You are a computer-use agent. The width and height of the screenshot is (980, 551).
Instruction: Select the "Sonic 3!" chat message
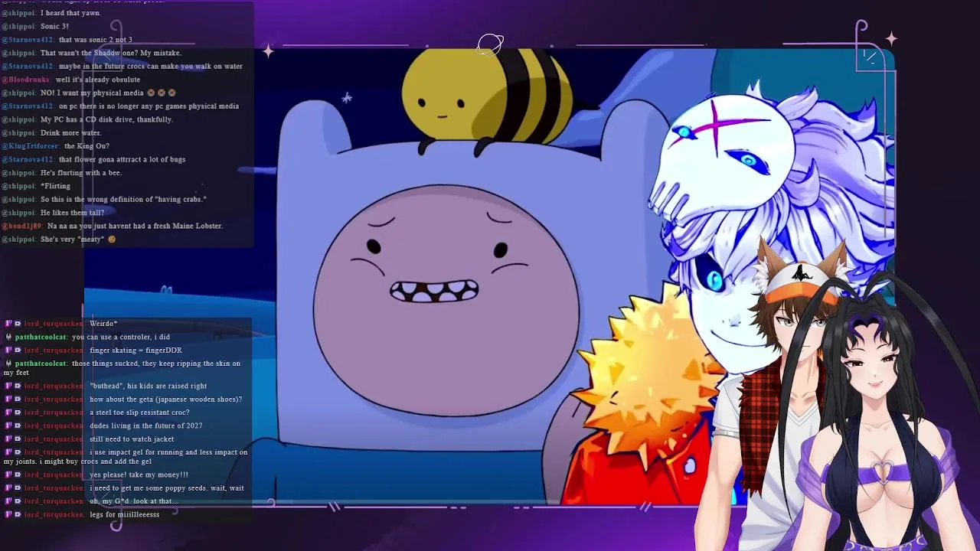(54, 26)
